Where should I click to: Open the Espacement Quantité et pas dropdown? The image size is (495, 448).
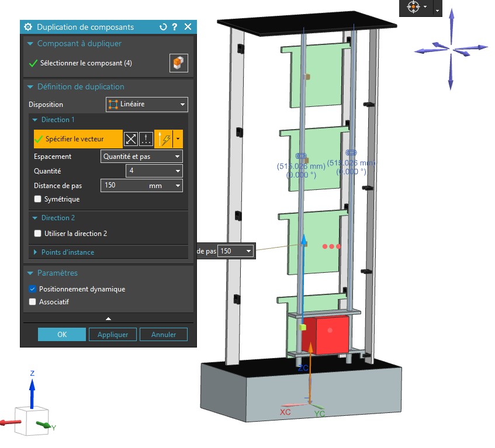coord(141,157)
